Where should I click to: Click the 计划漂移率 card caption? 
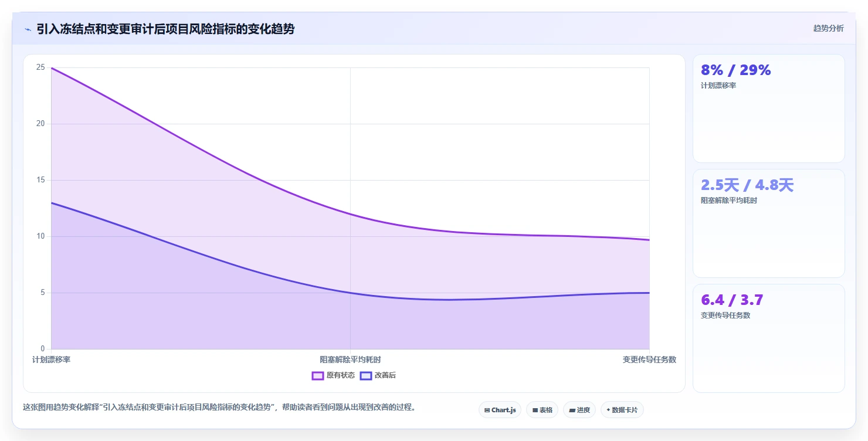pyautogui.click(x=718, y=86)
